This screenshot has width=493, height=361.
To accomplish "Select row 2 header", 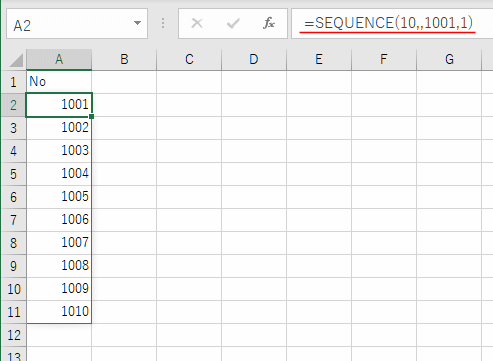I will (x=13, y=105).
